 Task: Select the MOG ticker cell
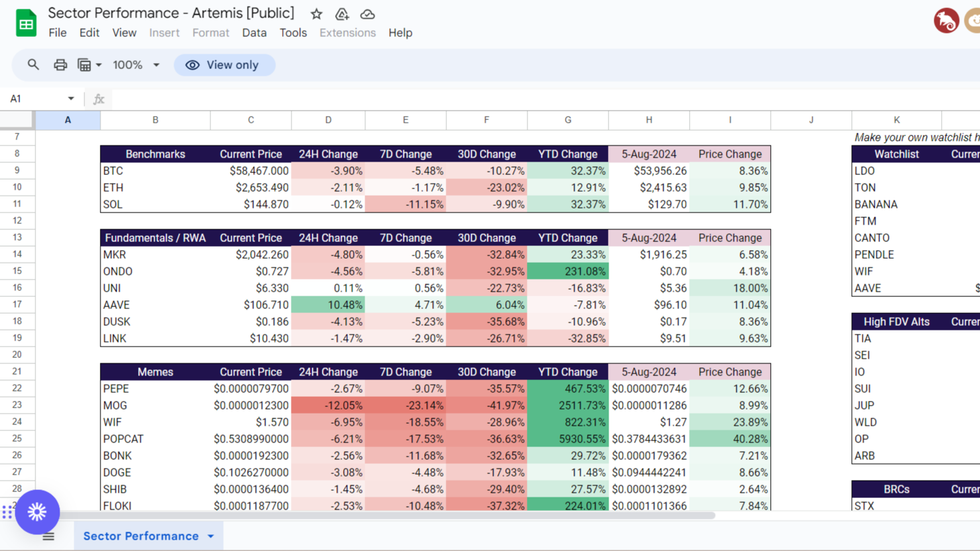click(156, 406)
